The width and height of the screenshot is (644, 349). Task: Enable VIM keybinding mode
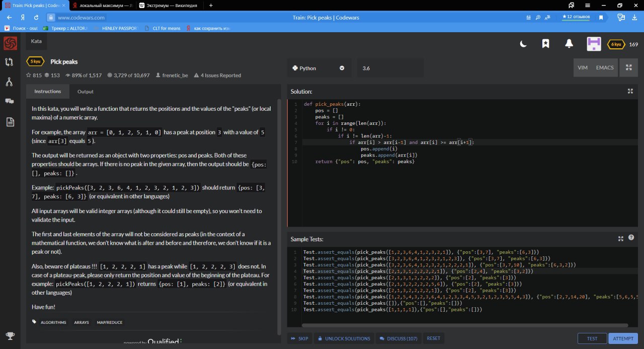point(583,67)
